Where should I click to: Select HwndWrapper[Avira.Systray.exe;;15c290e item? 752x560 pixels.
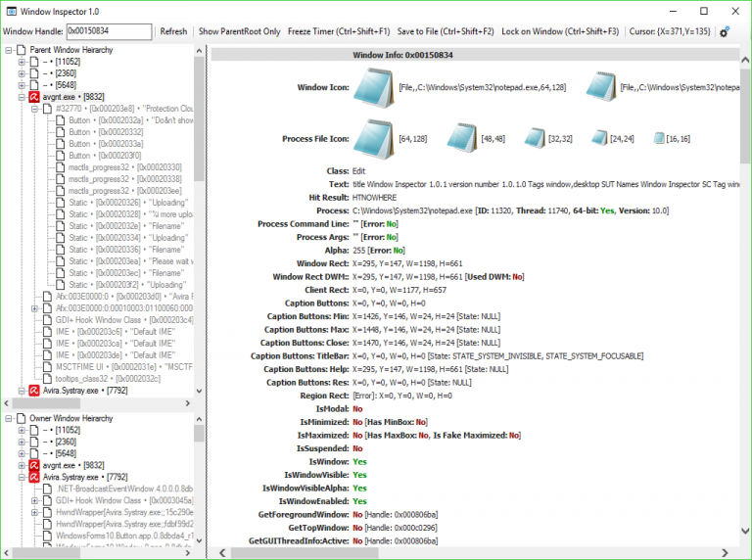pyautogui.click(x=124, y=513)
